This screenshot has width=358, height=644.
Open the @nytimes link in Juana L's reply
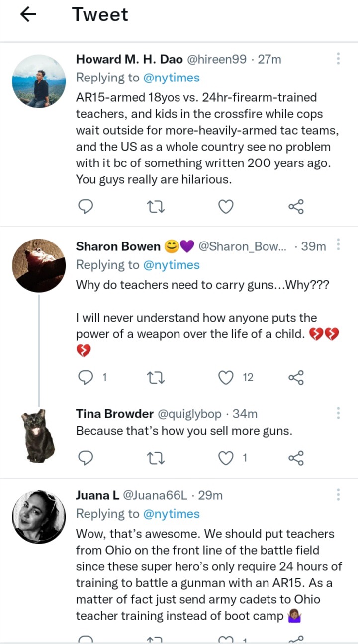tap(171, 514)
